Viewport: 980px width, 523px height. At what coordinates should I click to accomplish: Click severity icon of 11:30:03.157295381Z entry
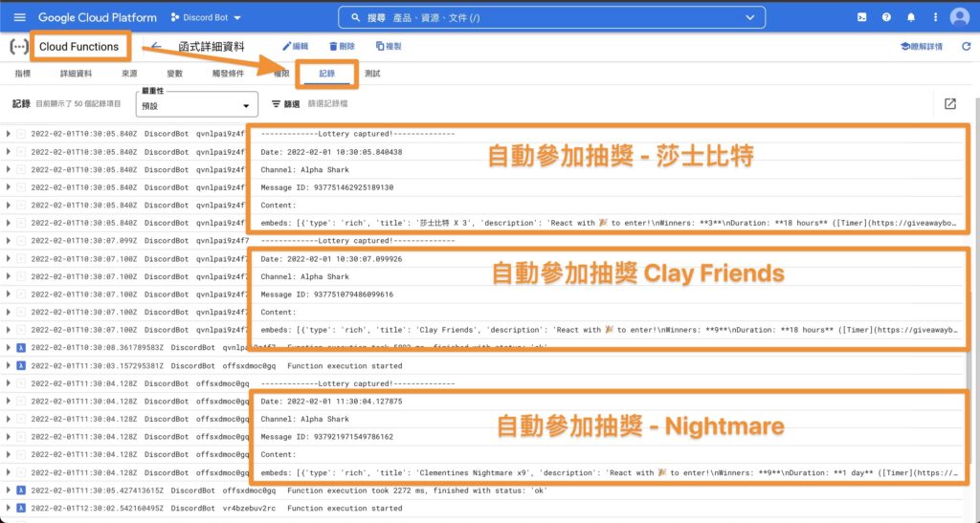click(21, 366)
